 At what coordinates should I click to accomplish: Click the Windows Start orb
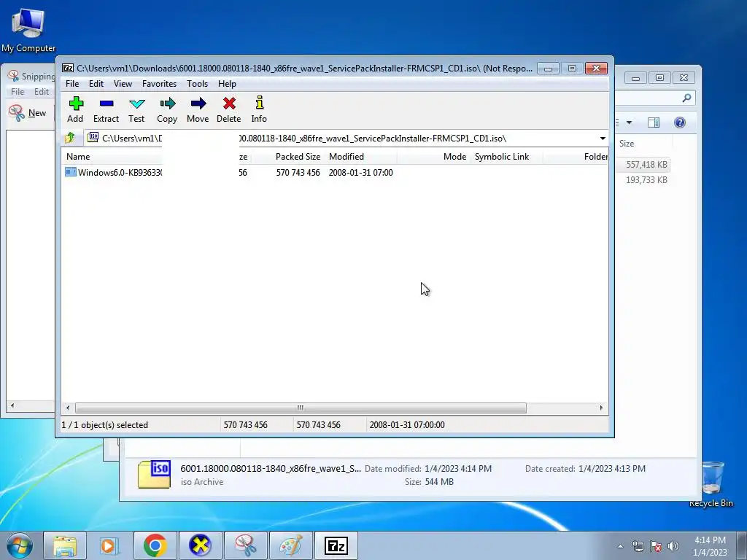point(20,545)
